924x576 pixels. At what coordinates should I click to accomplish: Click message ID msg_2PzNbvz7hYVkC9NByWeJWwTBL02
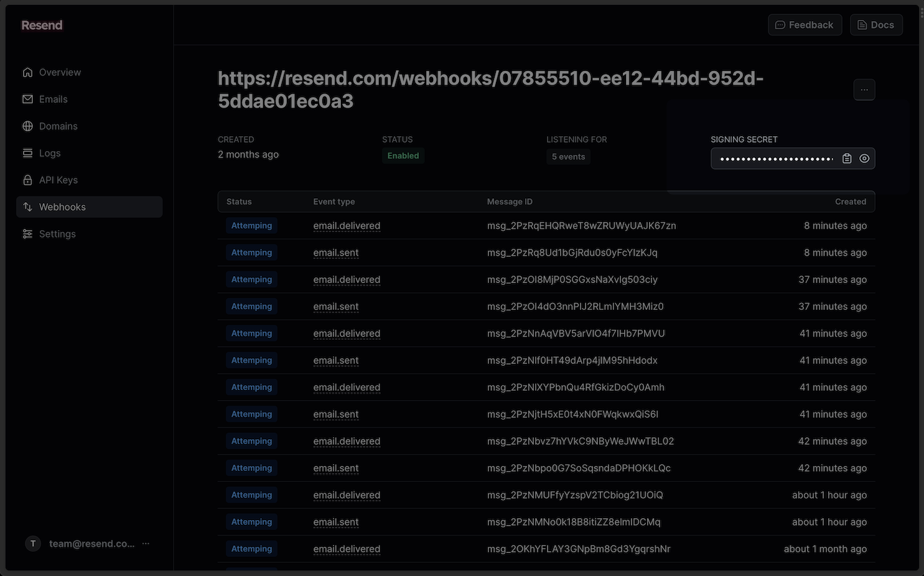(580, 442)
